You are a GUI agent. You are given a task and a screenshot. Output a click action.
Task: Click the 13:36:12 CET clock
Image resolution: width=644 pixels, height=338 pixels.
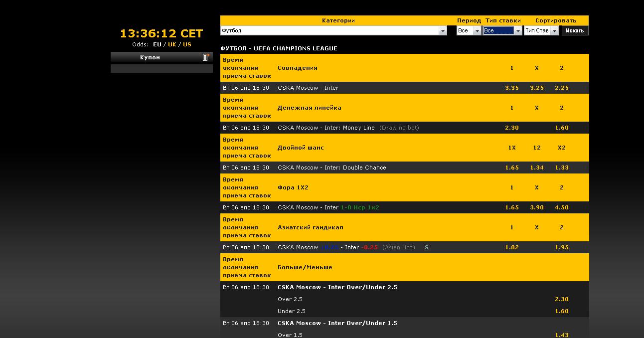161,33
